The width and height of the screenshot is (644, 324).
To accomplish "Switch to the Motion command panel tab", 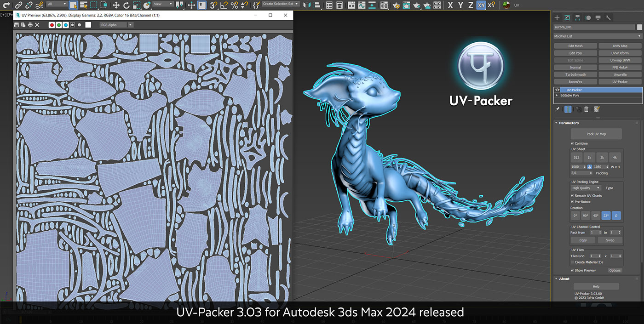I will (588, 17).
